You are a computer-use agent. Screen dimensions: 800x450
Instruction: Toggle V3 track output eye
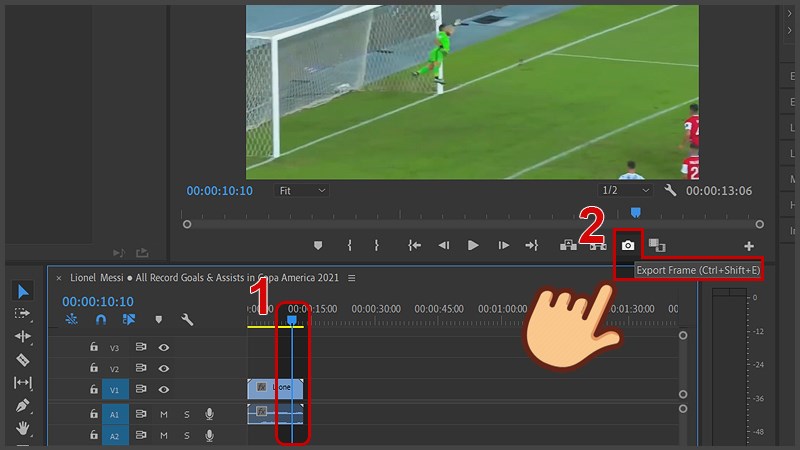(163, 347)
